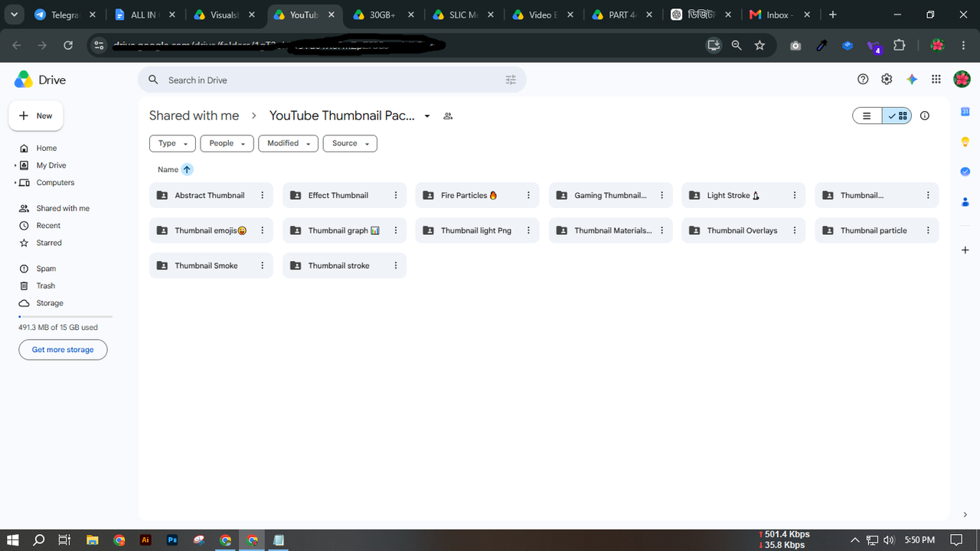Reverse sort direction arrow next to Name
Image resolution: width=980 pixels, height=551 pixels.
click(x=187, y=169)
